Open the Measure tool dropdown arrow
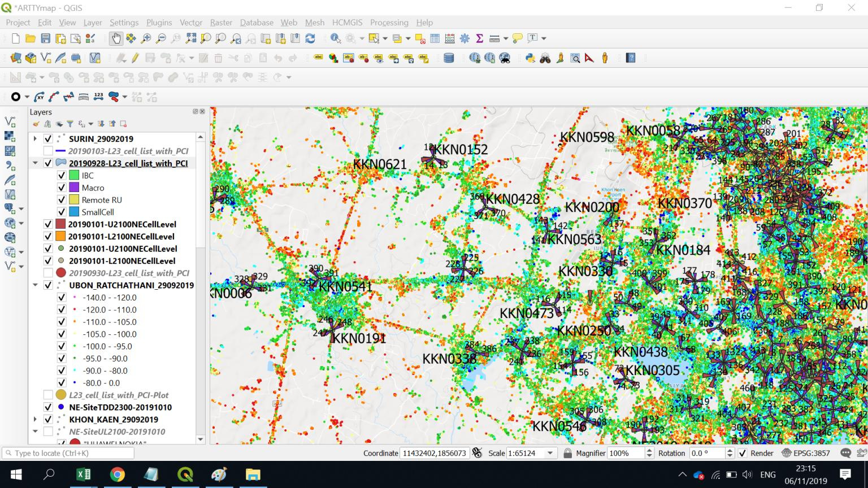This screenshot has width=868, height=488. 505,38
